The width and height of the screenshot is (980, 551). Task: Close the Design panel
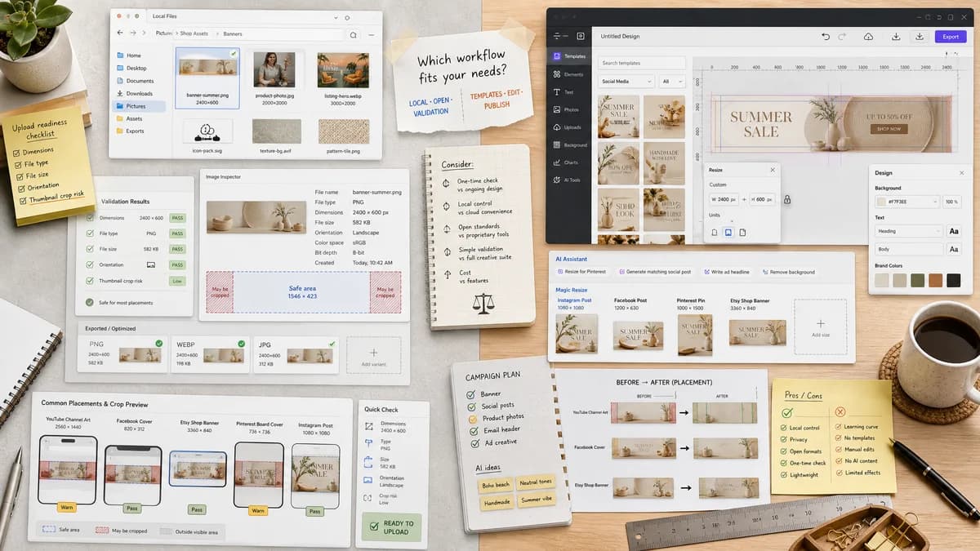click(963, 173)
